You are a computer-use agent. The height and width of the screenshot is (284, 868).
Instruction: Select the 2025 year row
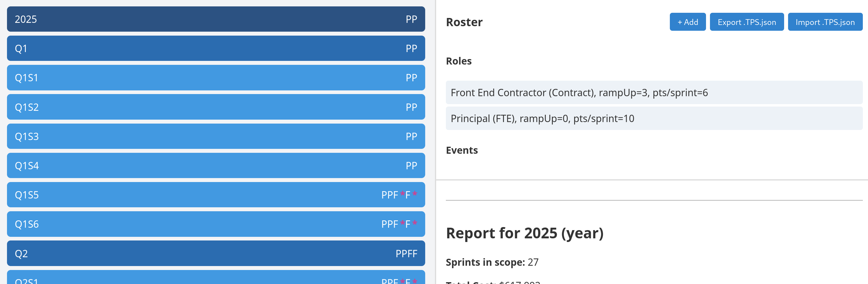click(x=216, y=19)
